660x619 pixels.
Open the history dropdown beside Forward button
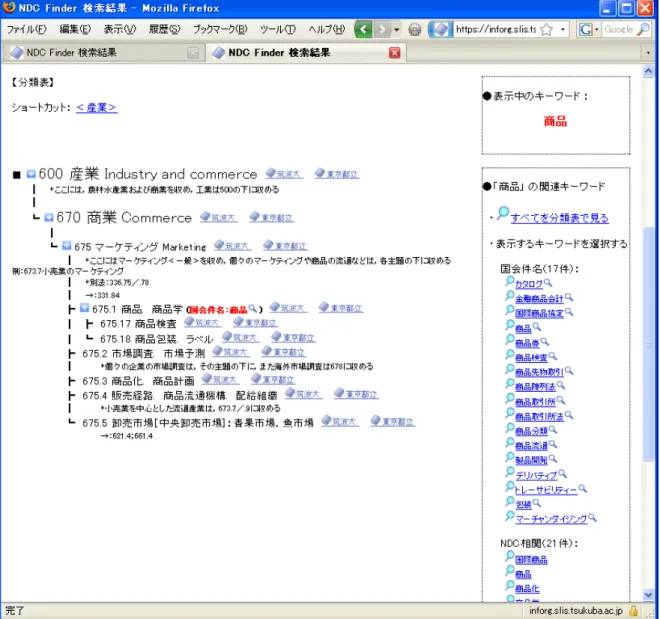pyautogui.click(x=396, y=29)
